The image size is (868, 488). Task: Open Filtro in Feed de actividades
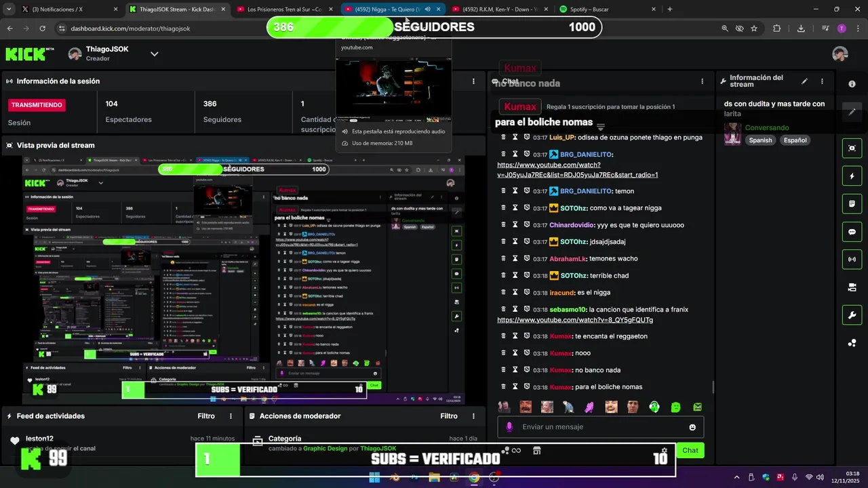206,416
